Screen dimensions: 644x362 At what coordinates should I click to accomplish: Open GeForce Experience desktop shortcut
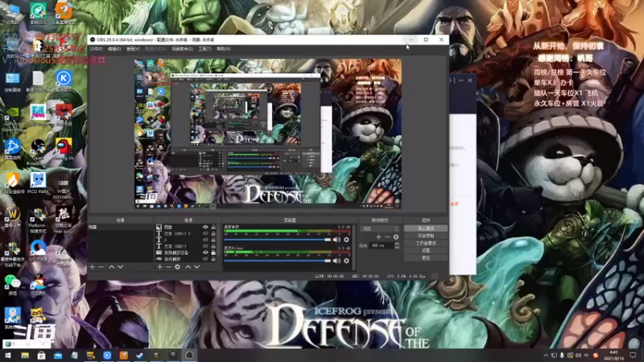pyautogui.click(x=12, y=119)
